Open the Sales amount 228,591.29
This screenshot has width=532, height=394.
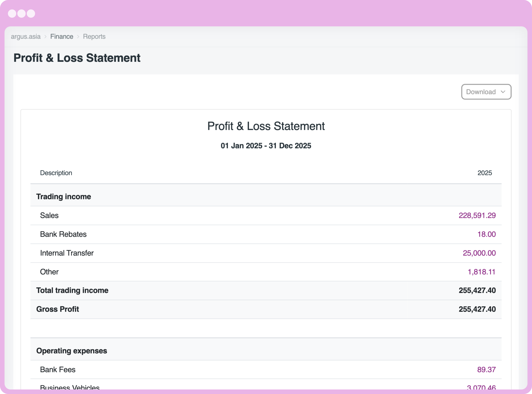[477, 215]
